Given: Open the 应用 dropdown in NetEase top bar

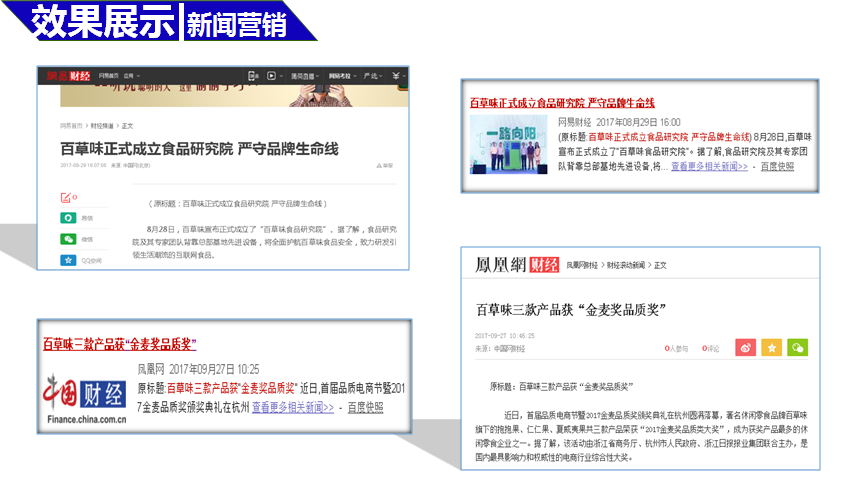Looking at the screenshot, I should click(131, 76).
